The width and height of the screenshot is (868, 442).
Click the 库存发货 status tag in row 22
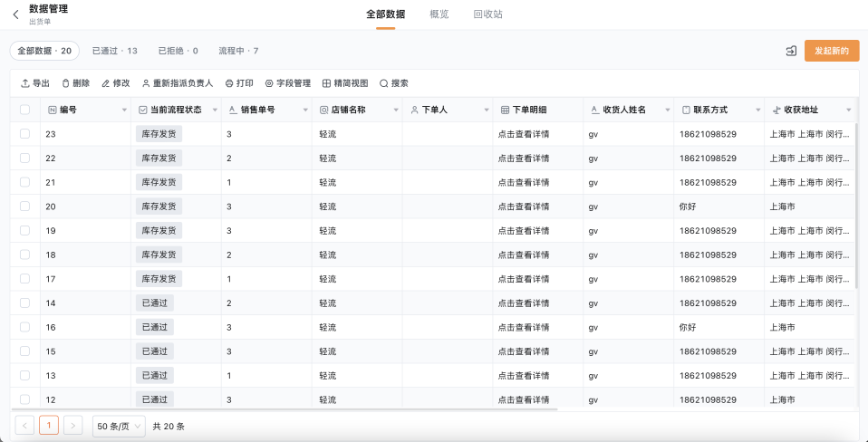pyautogui.click(x=159, y=159)
